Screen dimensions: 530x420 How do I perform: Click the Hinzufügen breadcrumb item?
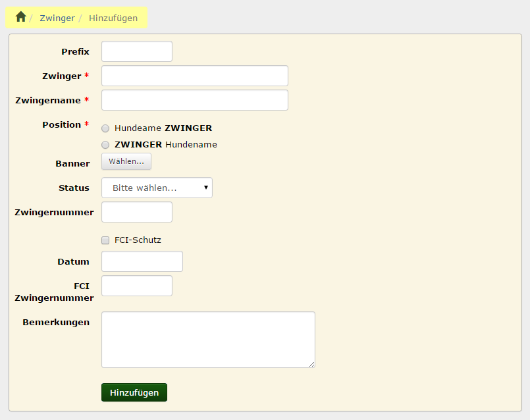113,18
